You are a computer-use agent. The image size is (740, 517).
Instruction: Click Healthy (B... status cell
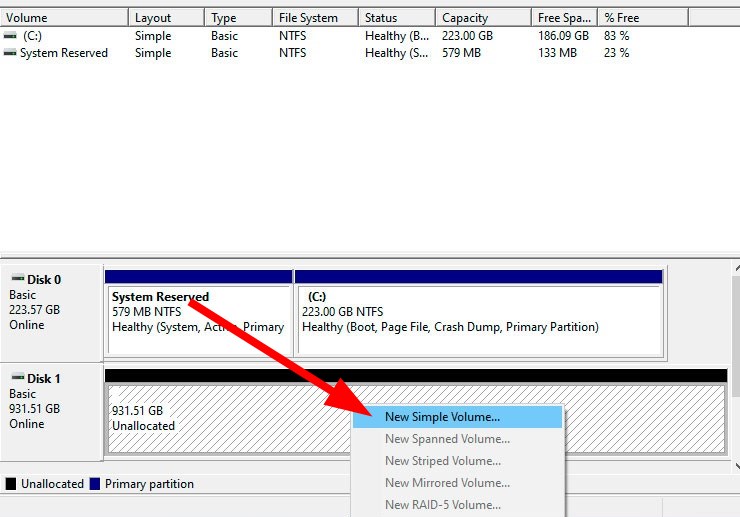397,36
